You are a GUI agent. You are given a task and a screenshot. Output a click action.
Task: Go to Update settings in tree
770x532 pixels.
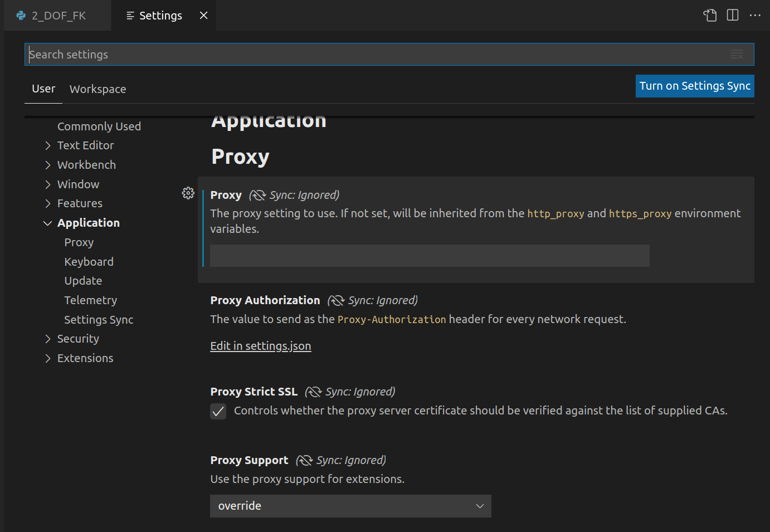point(83,281)
